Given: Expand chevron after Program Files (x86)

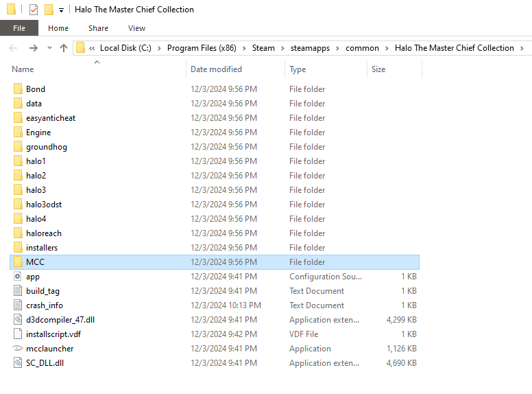Looking at the screenshot, I should [x=244, y=48].
